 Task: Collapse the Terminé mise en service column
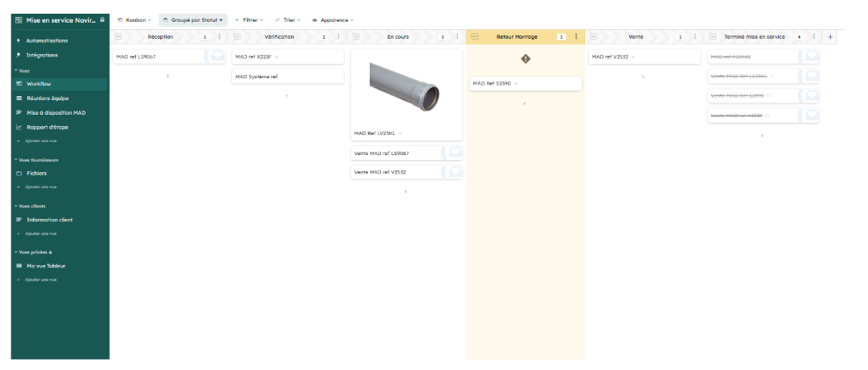click(712, 36)
